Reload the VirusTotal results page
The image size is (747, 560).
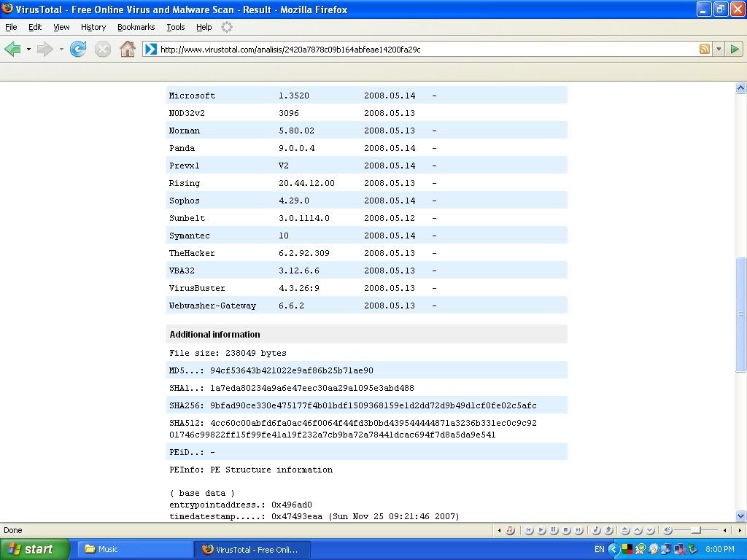click(78, 49)
